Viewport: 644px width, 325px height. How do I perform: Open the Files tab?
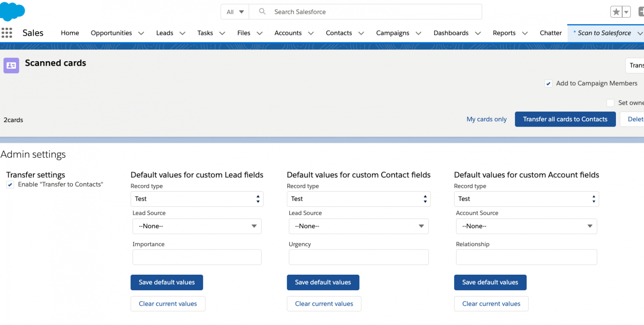point(244,33)
